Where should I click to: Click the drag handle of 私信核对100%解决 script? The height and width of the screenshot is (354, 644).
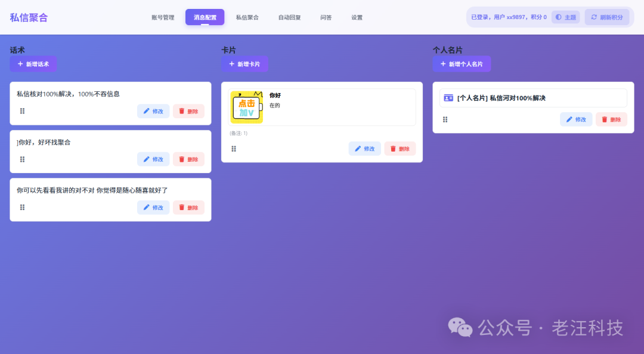(x=22, y=111)
